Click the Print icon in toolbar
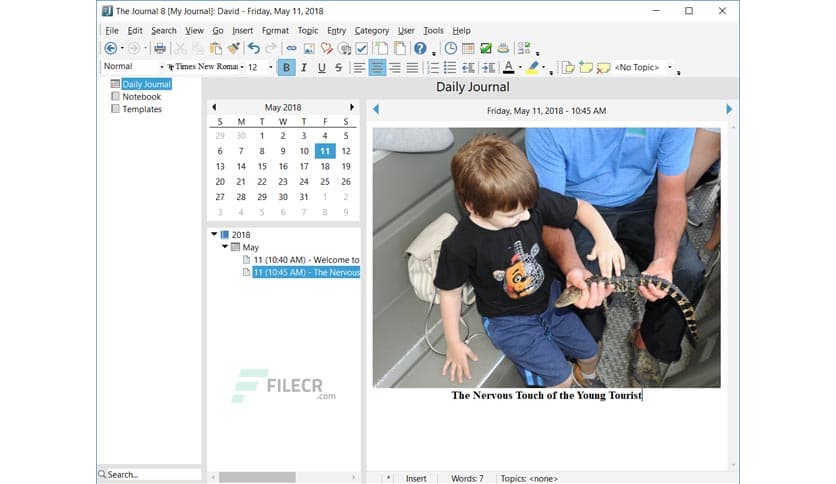 [x=160, y=48]
